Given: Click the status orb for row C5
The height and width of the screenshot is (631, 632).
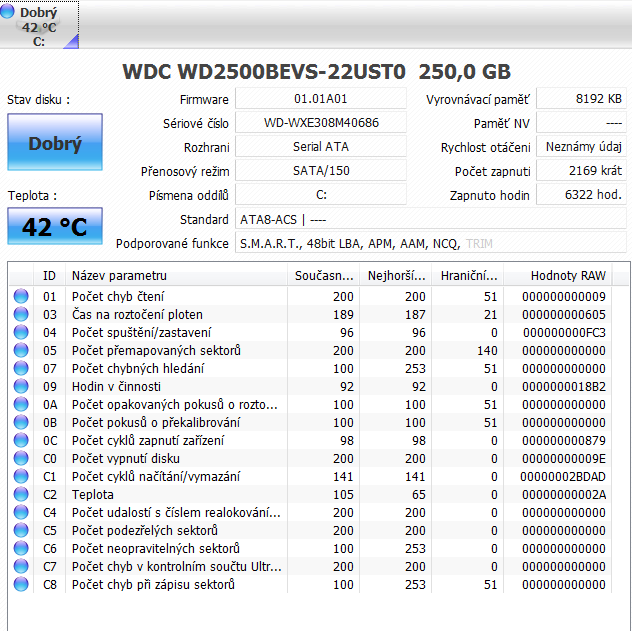Looking at the screenshot, I should [x=21, y=530].
